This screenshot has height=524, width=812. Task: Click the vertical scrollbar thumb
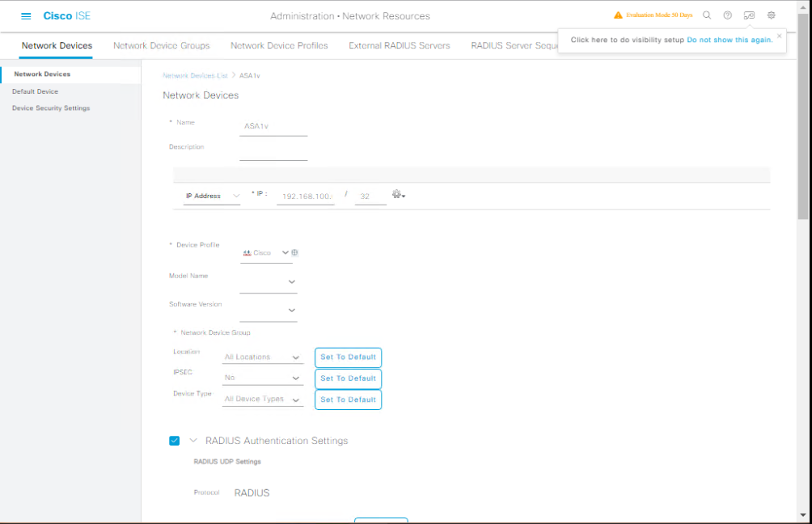pyautogui.click(x=803, y=116)
